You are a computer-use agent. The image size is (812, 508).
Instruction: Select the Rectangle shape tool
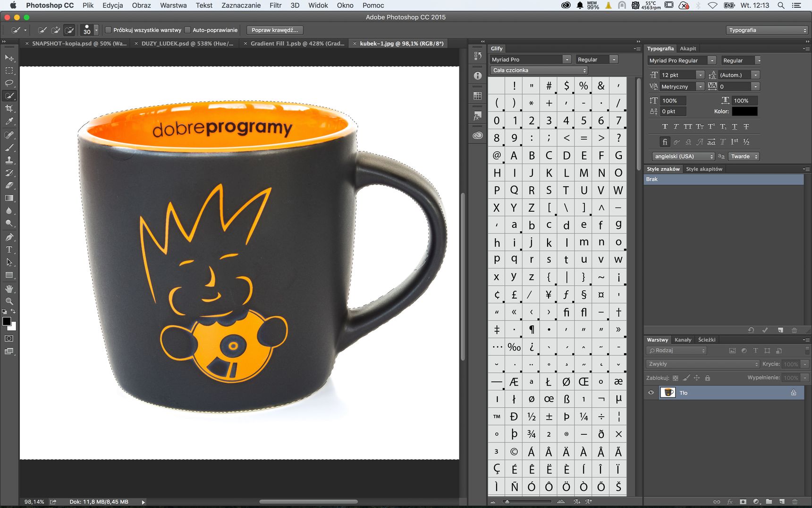pos(9,275)
